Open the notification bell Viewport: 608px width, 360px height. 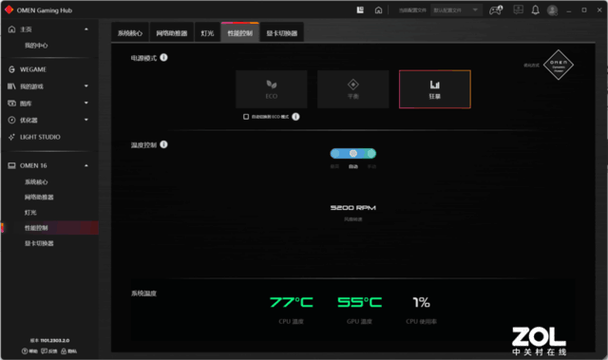point(535,10)
